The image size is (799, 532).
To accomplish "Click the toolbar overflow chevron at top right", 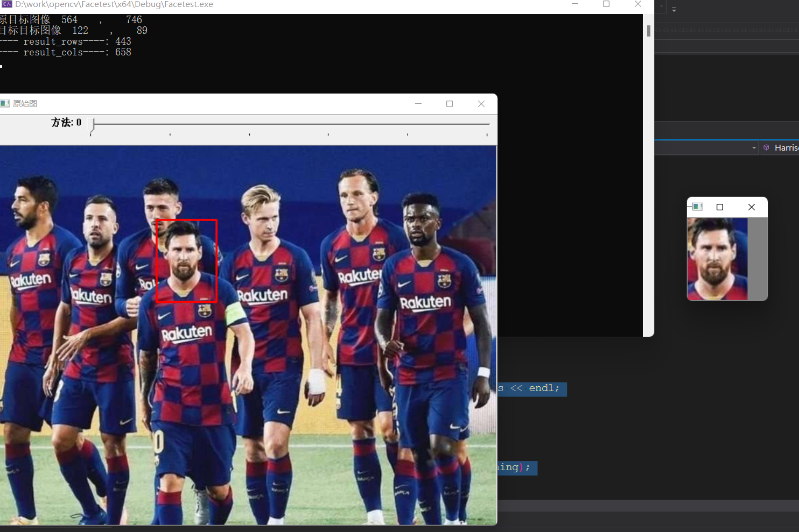I will tap(674, 8).
